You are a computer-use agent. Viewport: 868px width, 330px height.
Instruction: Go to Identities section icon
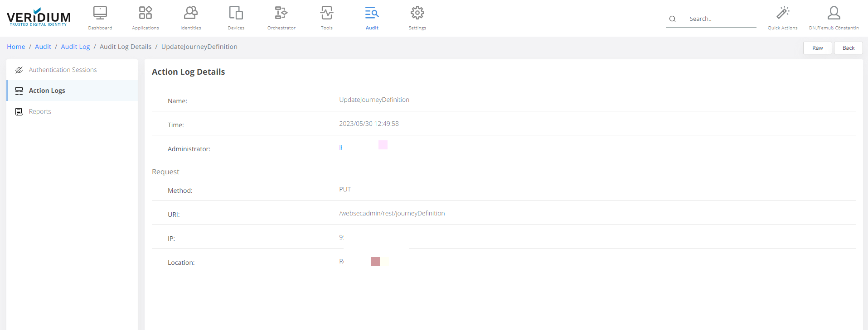191,13
